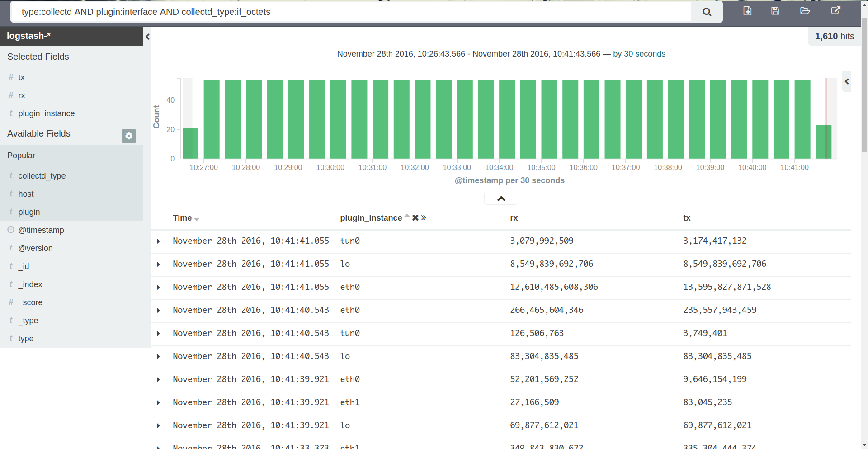Image resolution: width=868 pixels, height=449 pixels.
Task: Click the 'by 30 seconds' interval link
Action: [639, 54]
